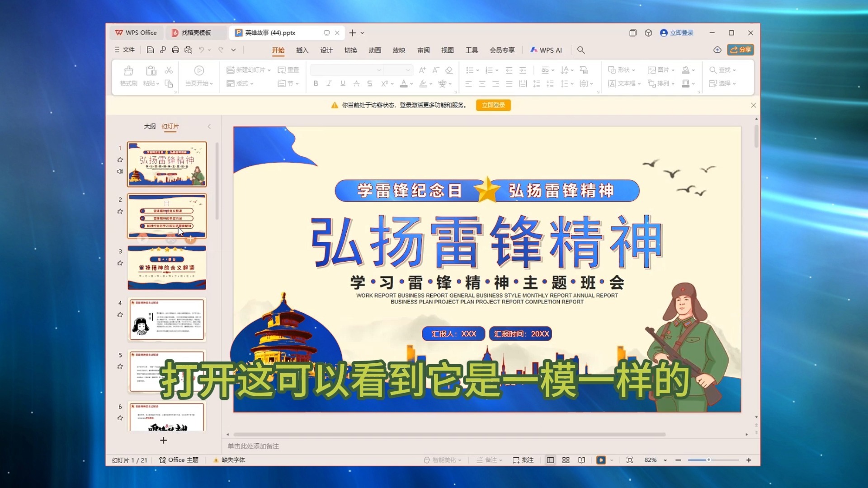Toggle Bold formatting
The width and height of the screenshot is (868, 488).
(316, 84)
